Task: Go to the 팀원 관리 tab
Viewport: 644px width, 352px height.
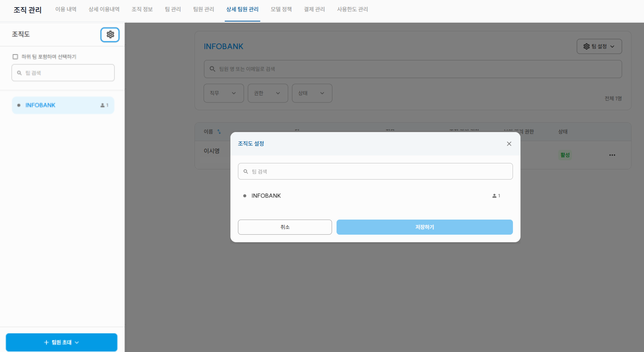Action: [x=204, y=9]
